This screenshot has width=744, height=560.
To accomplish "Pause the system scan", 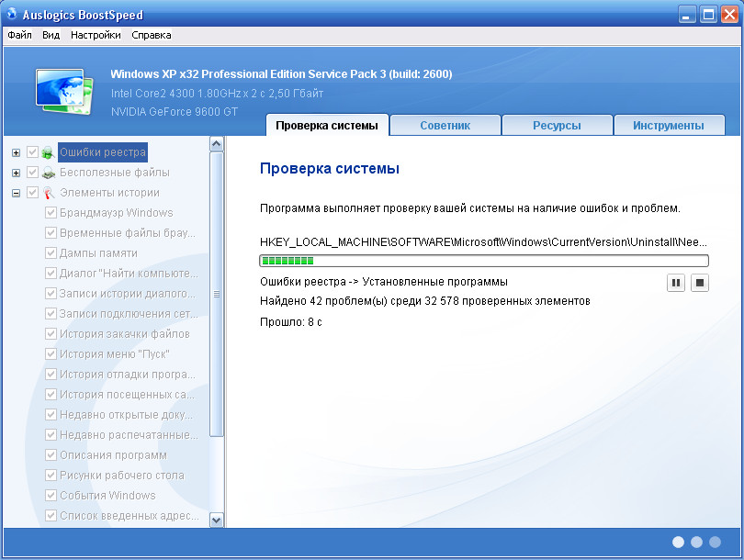I will [676, 283].
